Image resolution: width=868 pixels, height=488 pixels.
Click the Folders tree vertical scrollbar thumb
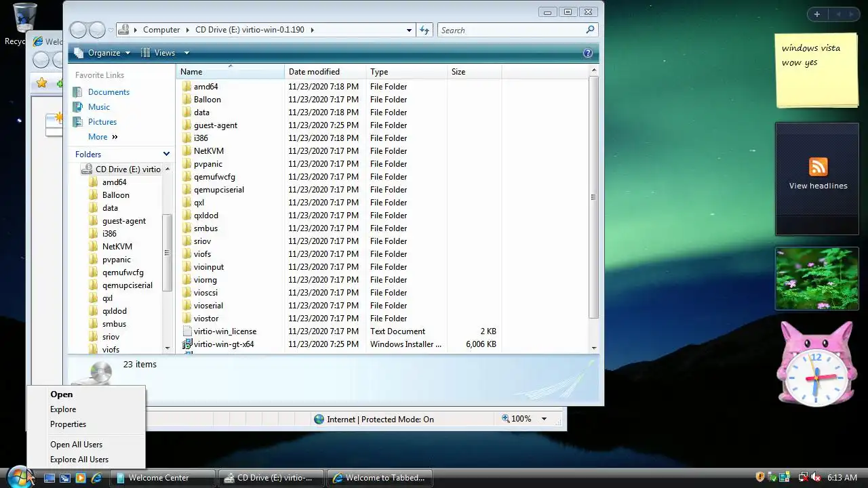tap(167, 252)
